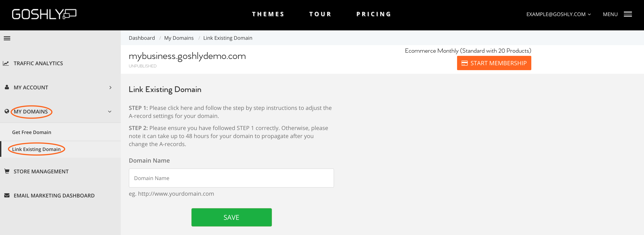
Task: Toggle the sidebar hamburger icon
Action: point(7,38)
